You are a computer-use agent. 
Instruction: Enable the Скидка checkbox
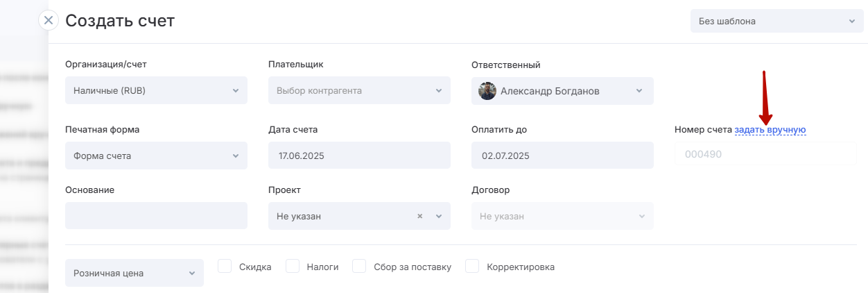(225, 267)
